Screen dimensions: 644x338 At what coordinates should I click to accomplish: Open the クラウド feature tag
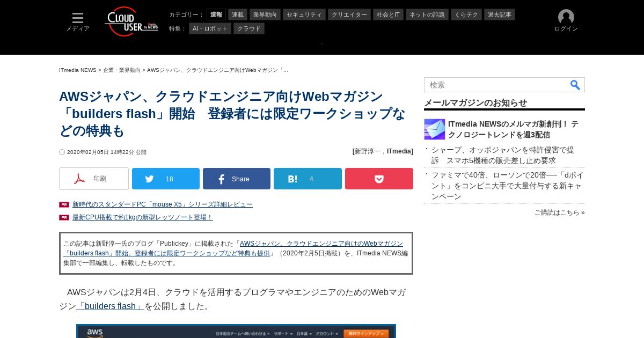(249, 28)
